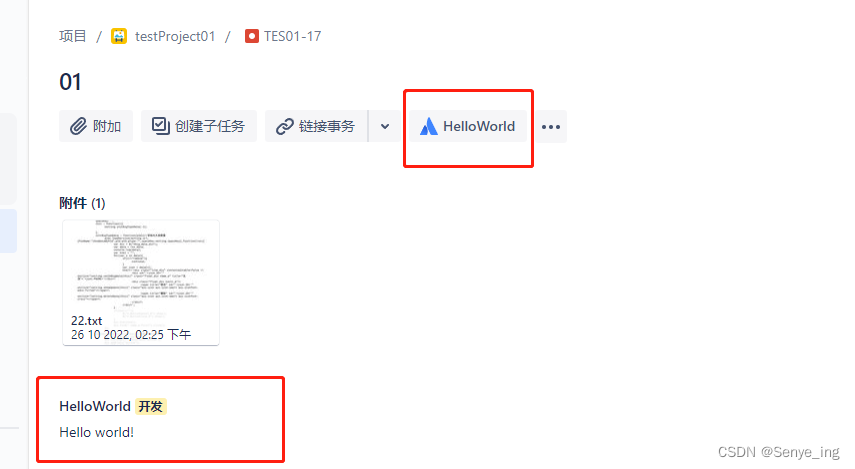Image resolution: width=855 pixels, height=469 pixels.
Task: Click the paperclip attach icon
Action: [78, 126]
